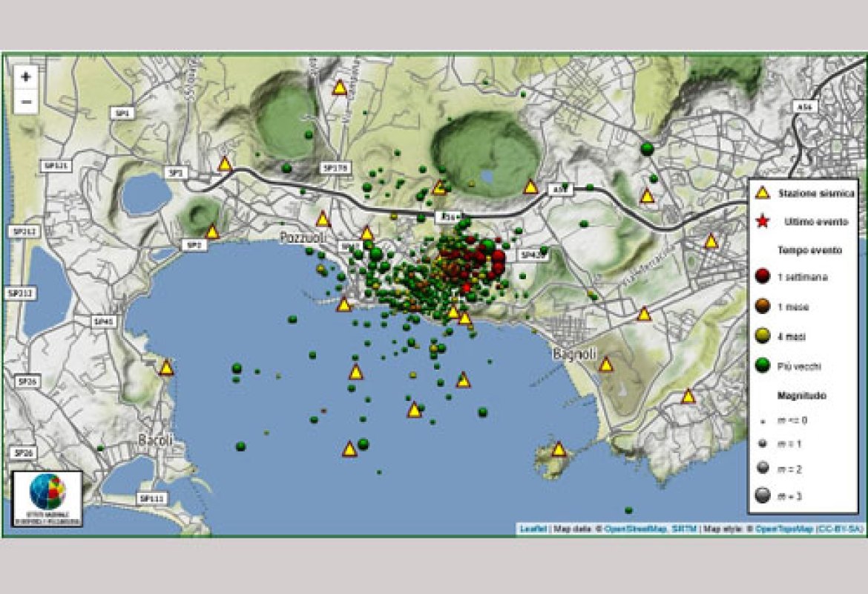This screenshot has height=594, width=868.
Task: Select the bay station triangle beside the large green dot
Action: [349, 448]
